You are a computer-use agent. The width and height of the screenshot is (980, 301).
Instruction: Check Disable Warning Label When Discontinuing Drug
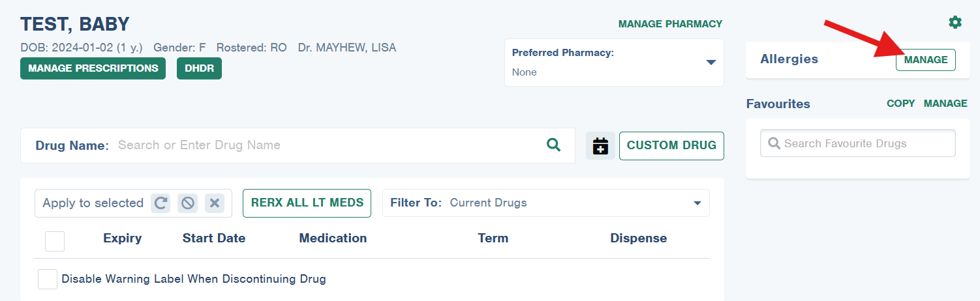tap(48, 279)
